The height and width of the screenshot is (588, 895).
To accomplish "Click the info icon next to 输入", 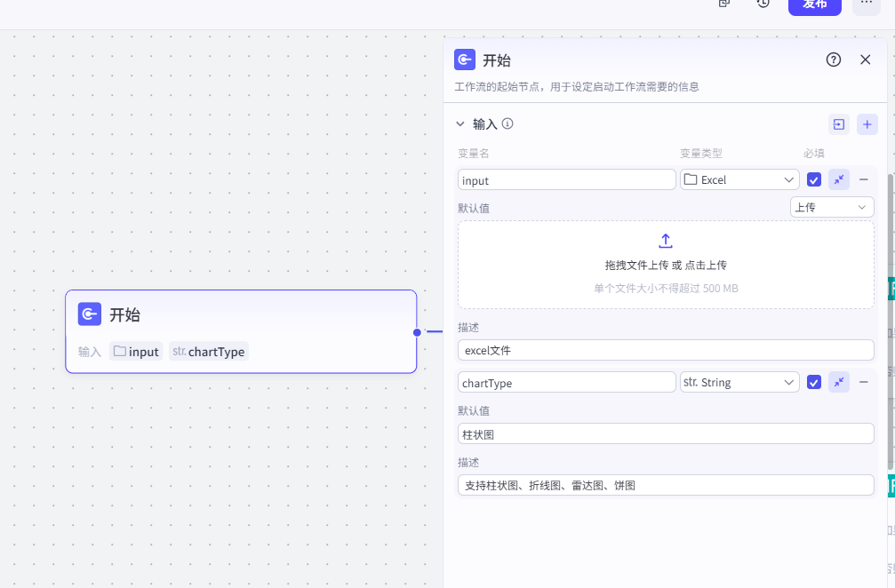I will pyautogui.click(x=507, y=123).
